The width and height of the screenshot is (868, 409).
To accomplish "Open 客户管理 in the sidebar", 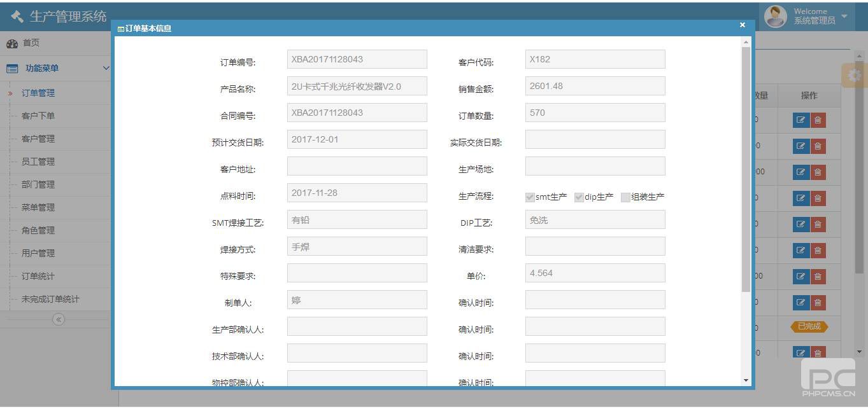I will [x=38, y=139].
